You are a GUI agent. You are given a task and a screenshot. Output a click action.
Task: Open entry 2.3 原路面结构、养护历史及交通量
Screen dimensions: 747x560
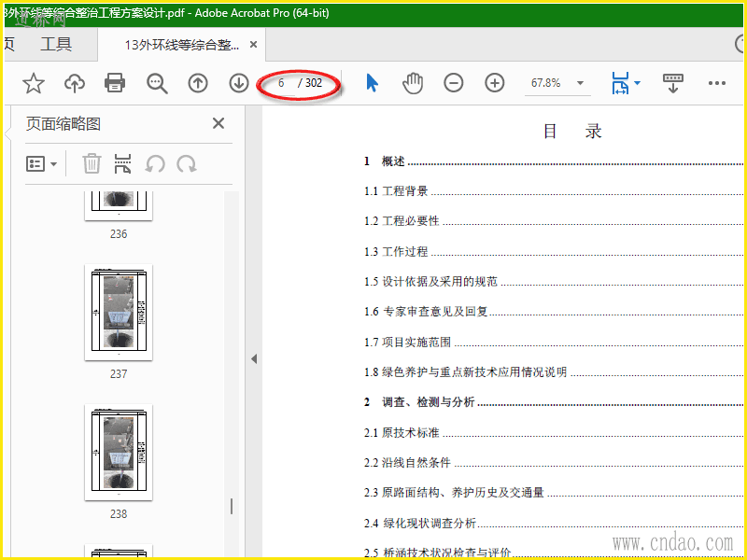tap(454, 493)
